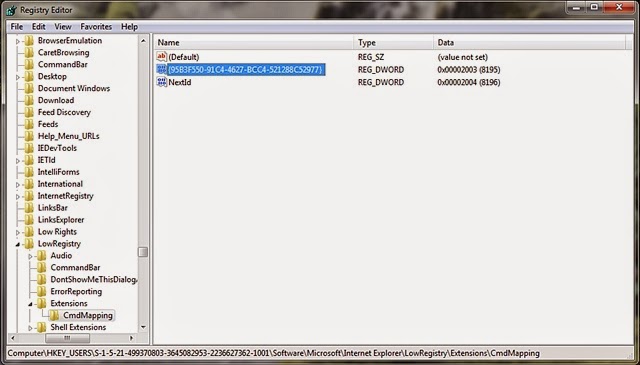The width and height of the screenshot is (640, 365).
Task: Expand the IETld key
Action: (18, 160)
